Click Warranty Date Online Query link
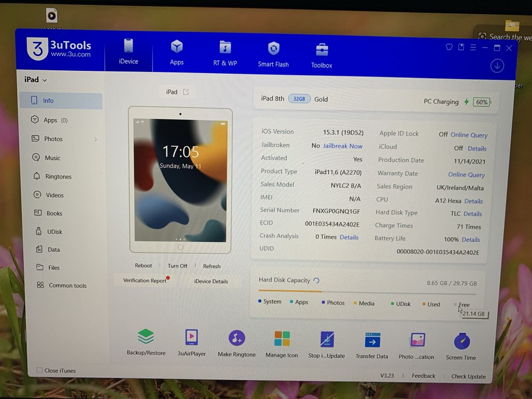532x399 pixels. [467, 174]
